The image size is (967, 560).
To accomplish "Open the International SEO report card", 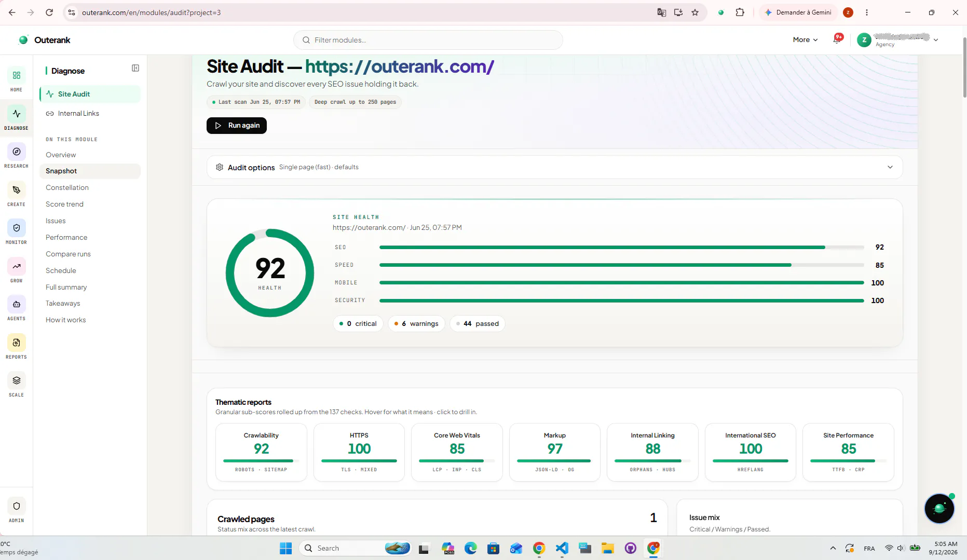I will click(x=751, y=453).
